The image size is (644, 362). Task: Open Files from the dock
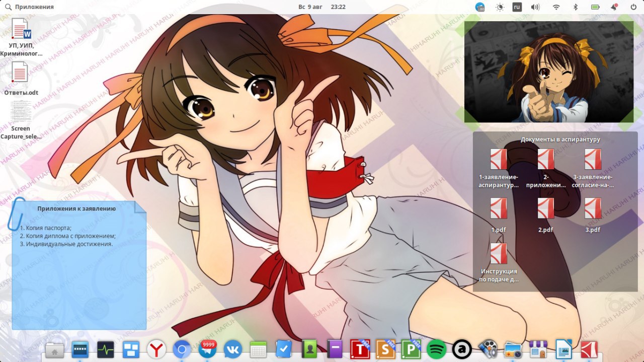tap(55, 349)
